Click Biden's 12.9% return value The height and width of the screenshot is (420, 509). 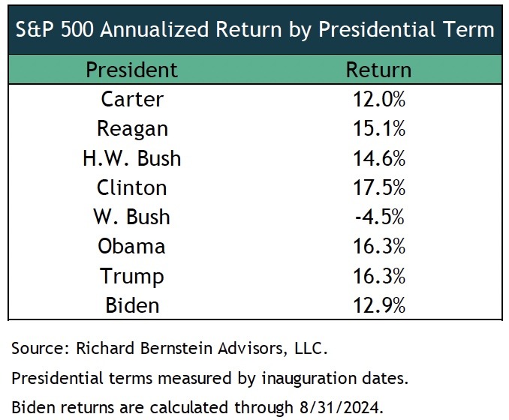coord(378,304)
